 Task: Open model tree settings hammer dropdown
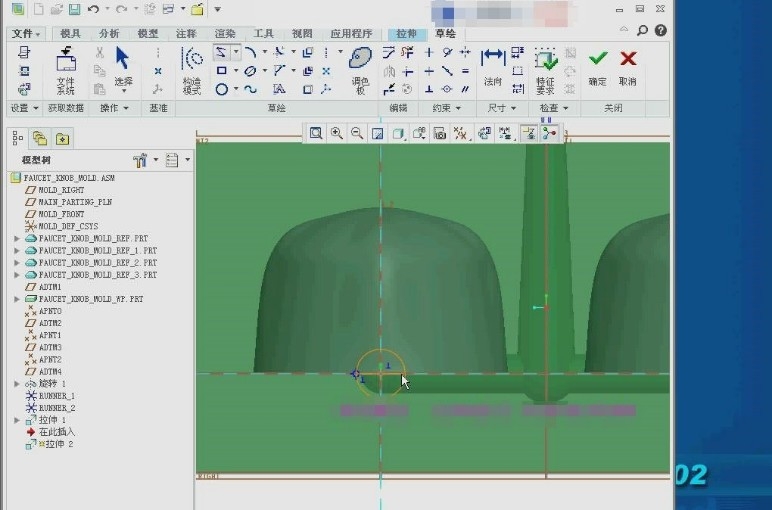(156, 160)
